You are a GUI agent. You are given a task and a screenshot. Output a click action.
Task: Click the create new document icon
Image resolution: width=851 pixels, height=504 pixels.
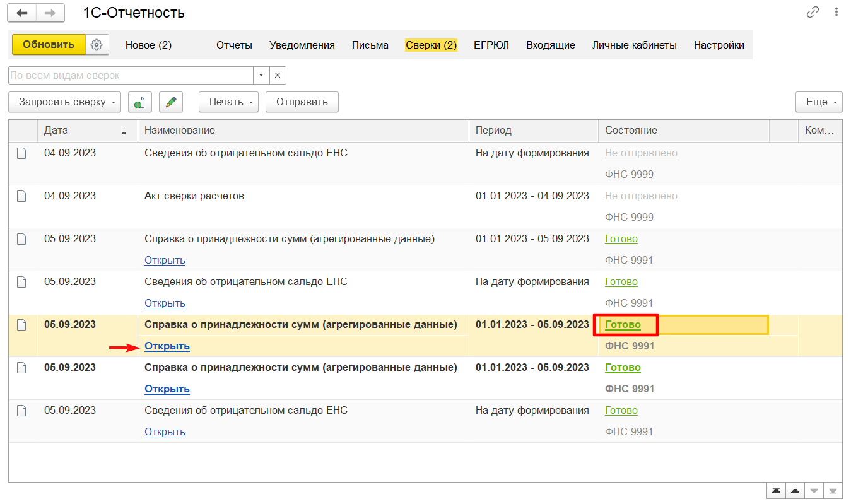pyautogui.click(x=140, y=102)
